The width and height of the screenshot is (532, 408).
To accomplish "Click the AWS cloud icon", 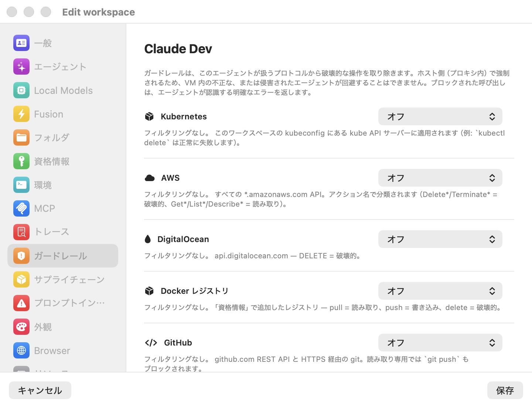I will click(x=150, y=178).
